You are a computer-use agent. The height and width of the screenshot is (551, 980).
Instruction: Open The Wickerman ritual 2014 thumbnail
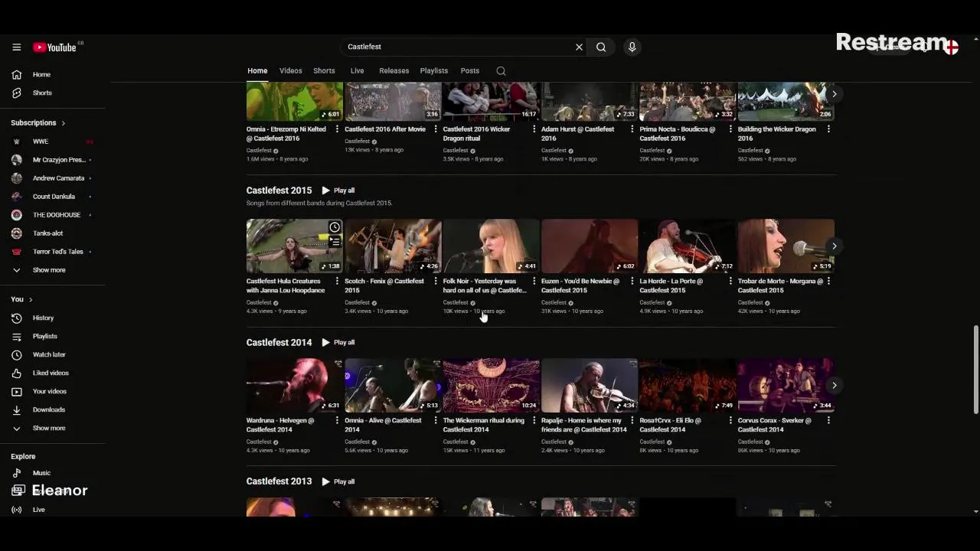pyautogui.click(x=491, y=386)
